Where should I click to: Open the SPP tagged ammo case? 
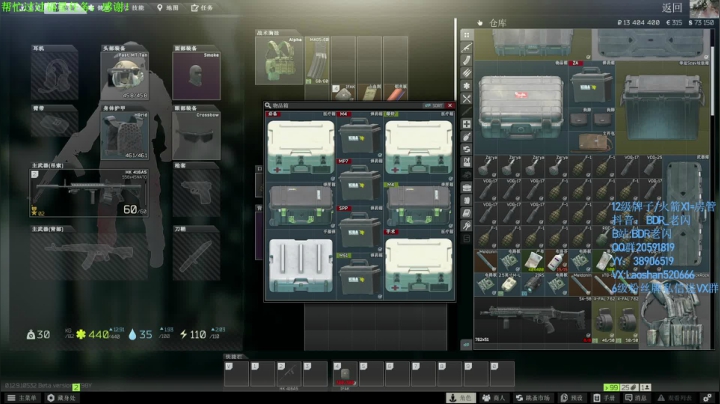[360, 230]
